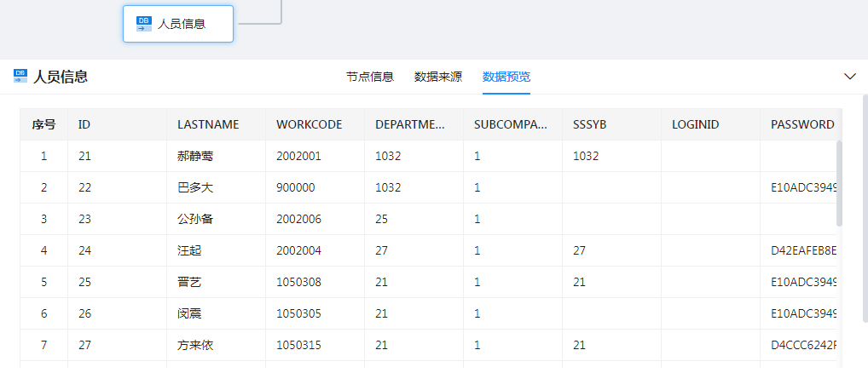The image size is (868, 373).
Task: Click the 序号 column header
Action: click(x=43, y=124)
